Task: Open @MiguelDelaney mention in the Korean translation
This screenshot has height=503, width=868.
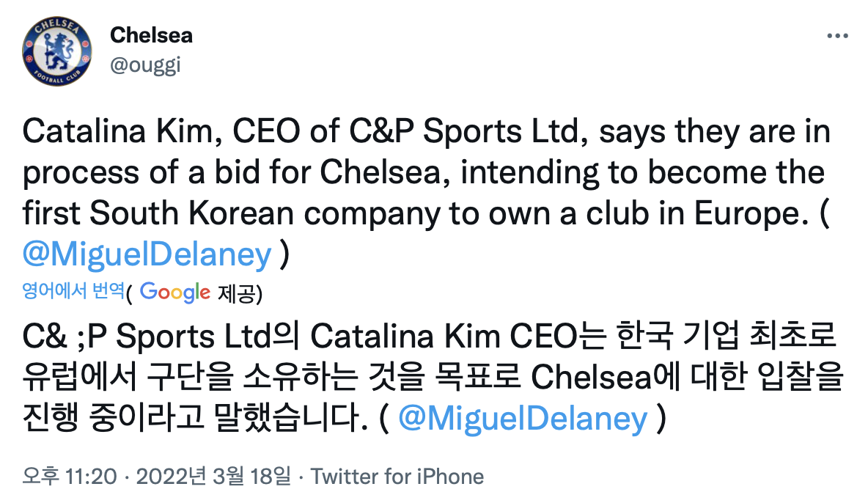Action: (523, 418)
